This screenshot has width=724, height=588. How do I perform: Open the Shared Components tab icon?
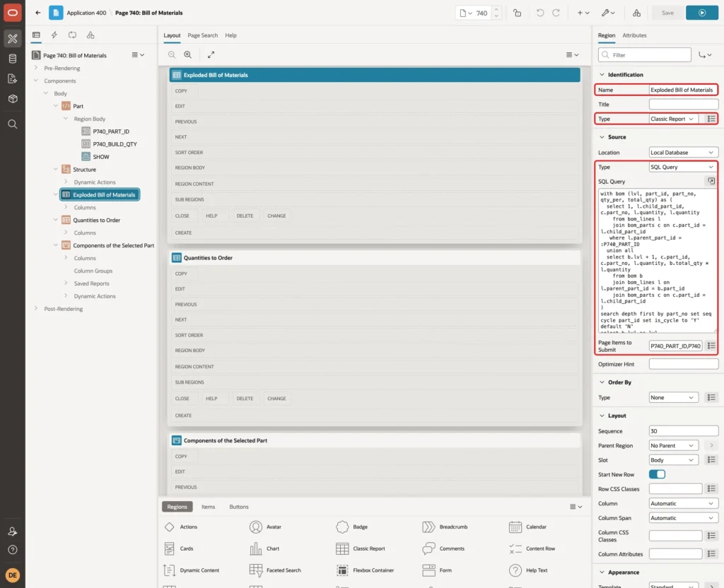click(90, 35)
